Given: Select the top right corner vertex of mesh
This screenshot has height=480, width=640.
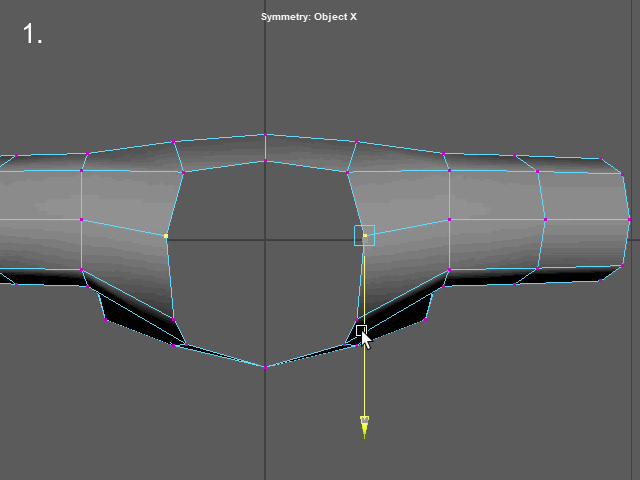Looking at the screenshot, I should pos(603,159).
